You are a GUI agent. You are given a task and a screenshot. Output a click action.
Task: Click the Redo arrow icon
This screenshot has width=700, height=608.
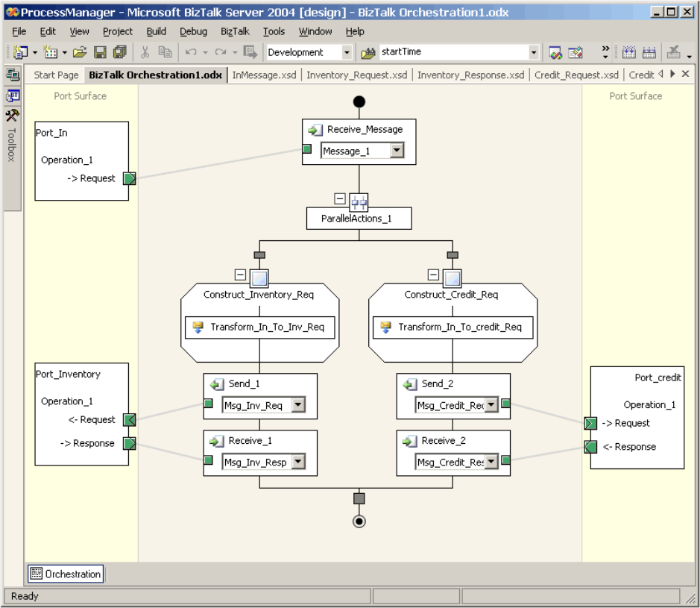(x=221, y=52)
